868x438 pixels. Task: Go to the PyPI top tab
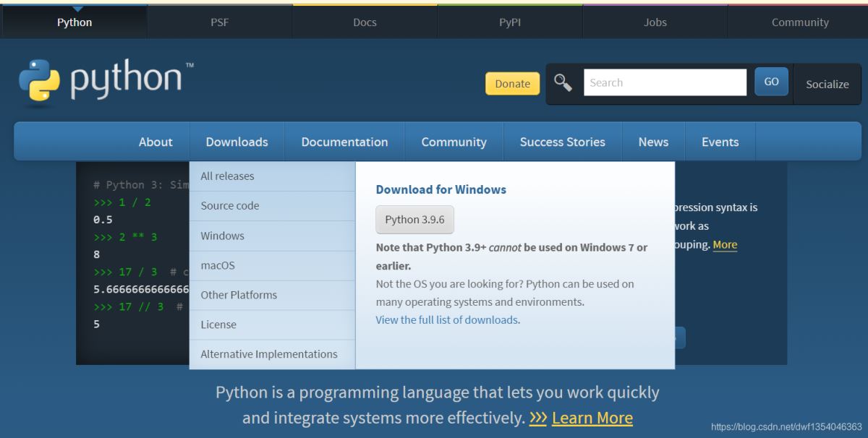pos(510,22)
